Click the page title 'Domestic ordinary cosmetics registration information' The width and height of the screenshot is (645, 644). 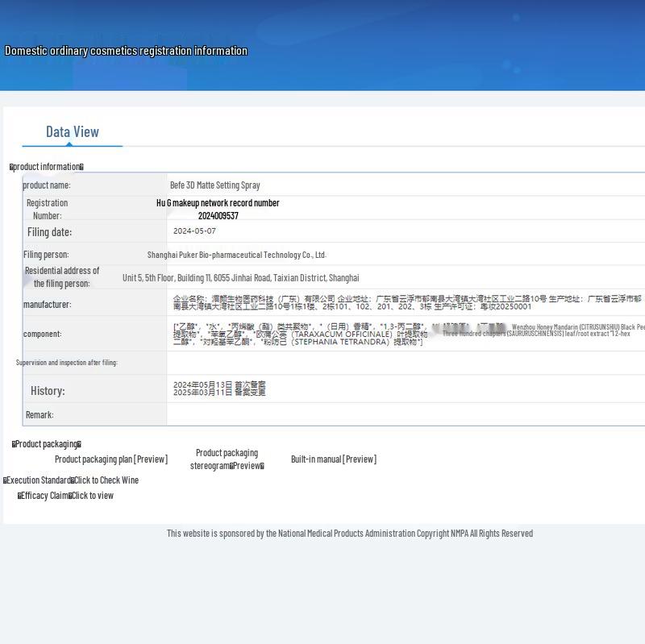point(126,51)
